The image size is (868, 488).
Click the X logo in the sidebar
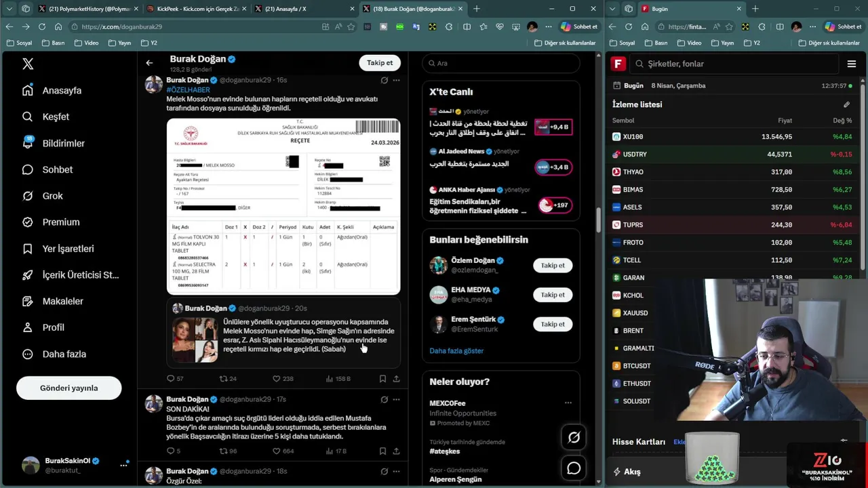[28, 64]
